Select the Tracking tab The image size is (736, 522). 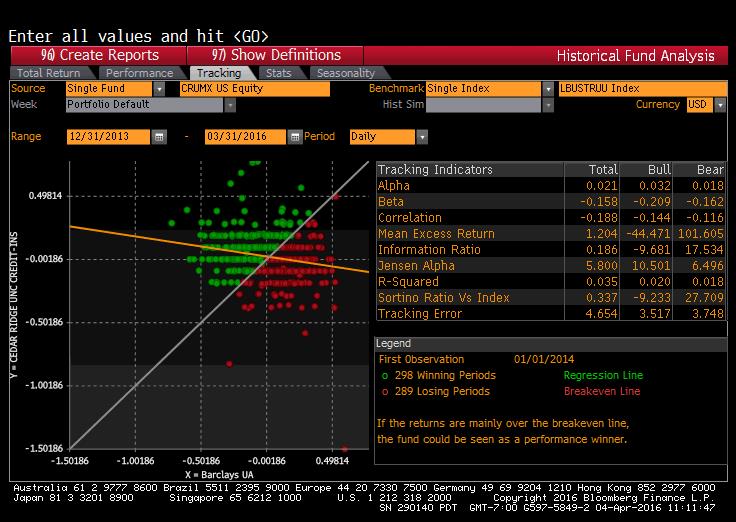tap(219, 73)
